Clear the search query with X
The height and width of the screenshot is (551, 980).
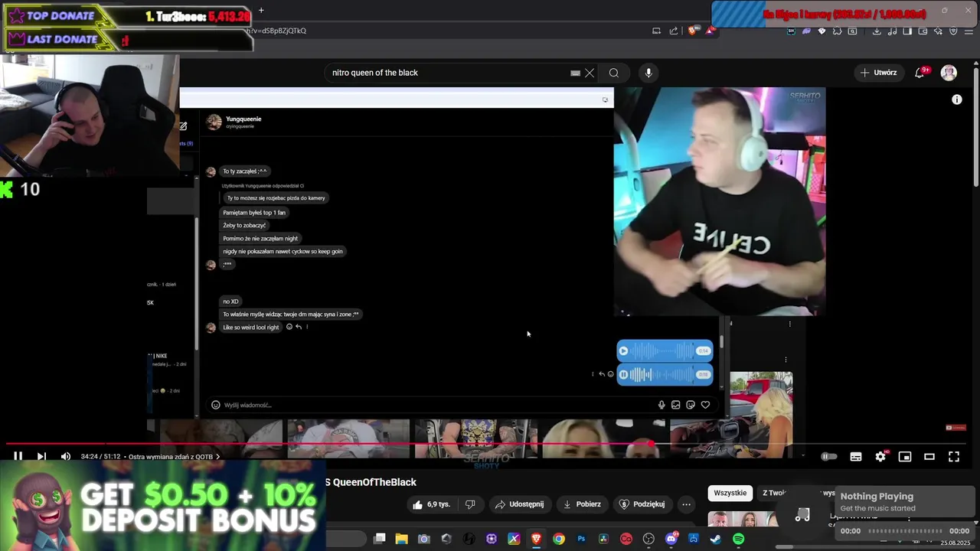click(x=590, y=73)
